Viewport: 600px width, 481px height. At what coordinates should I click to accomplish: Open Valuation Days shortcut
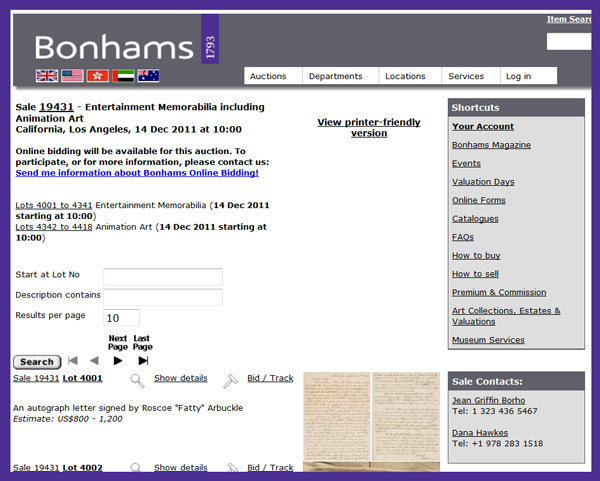tap(483, 182)
